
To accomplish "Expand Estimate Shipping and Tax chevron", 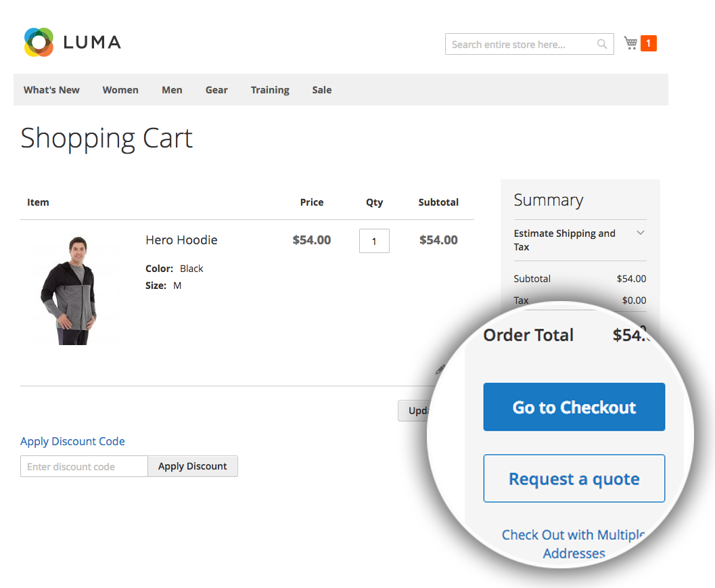I will click(640, 233).
